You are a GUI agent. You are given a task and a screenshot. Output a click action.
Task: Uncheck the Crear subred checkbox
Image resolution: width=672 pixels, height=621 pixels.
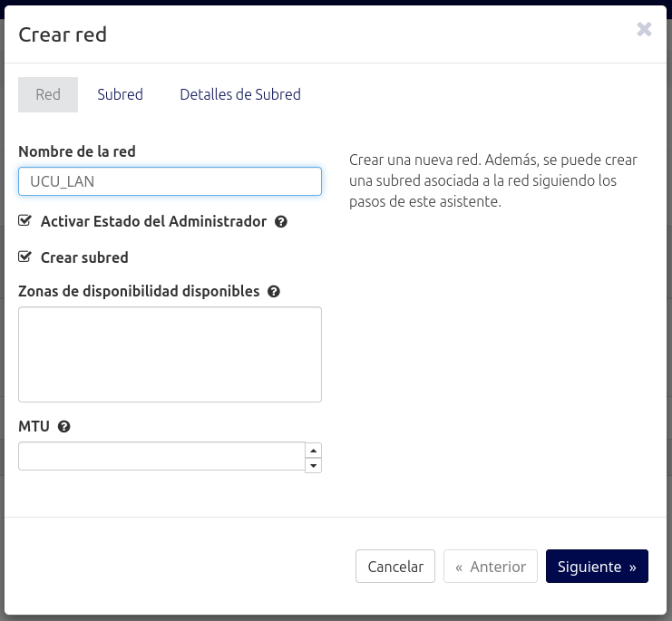[24, 257]
